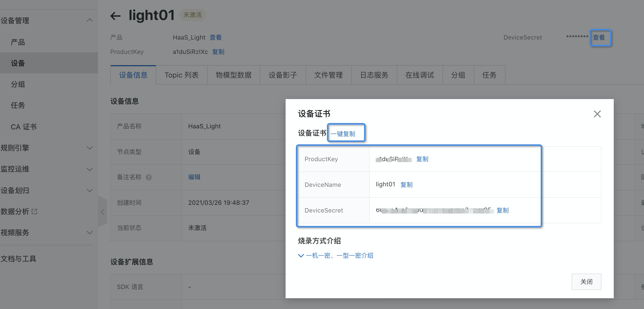
Task: Copy the DeviceSecret in the dialog
Action: point(502,210)
